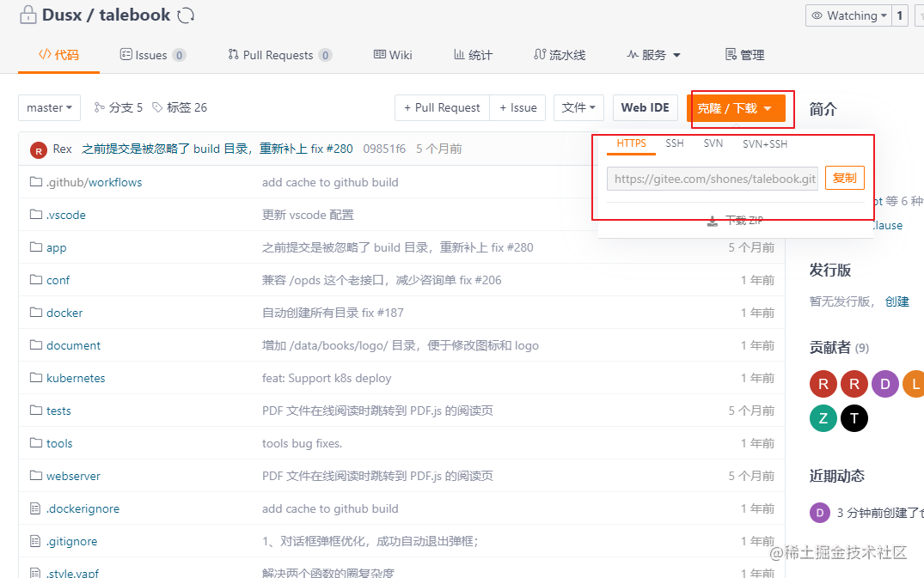Click the clone URL input field
The width and height of the screenshot is (924, 578).
click(x=713, y=179)
